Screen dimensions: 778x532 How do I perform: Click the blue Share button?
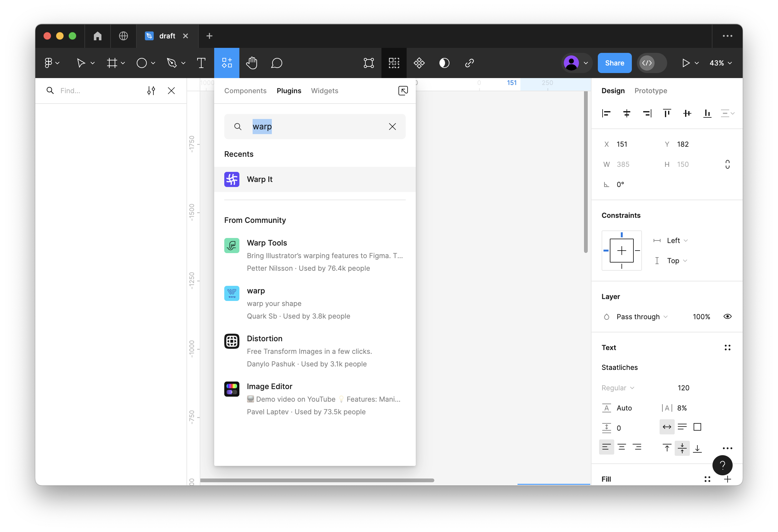tap(614, 63)
